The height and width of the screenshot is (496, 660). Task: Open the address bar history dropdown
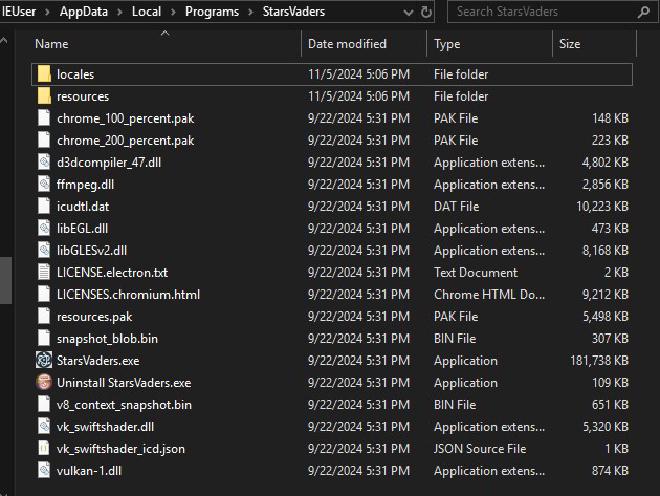408,12
